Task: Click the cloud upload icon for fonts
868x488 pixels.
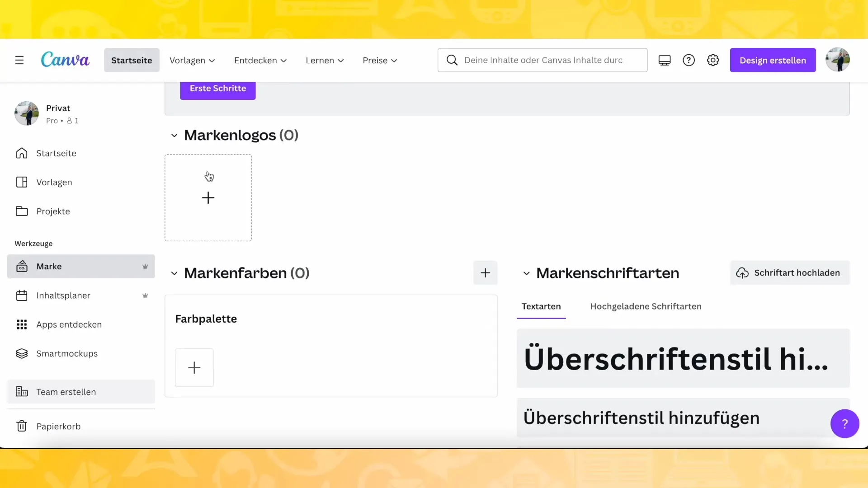Action: click(742, 273)
